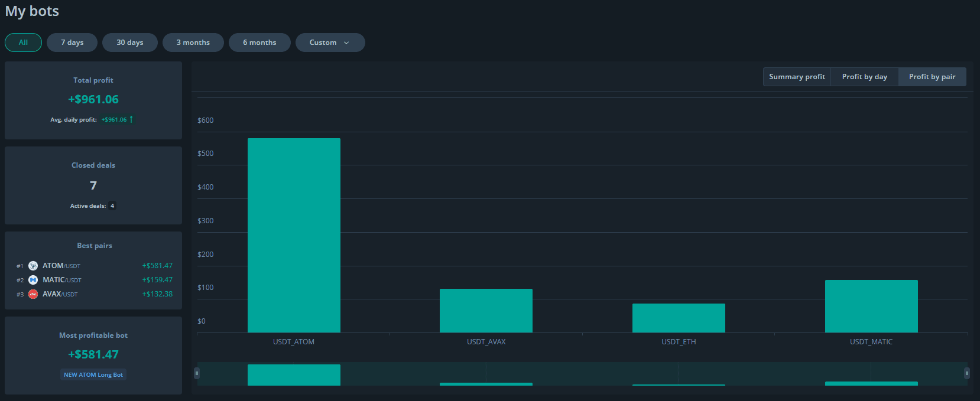Grab the left chart range slider handle
This screenshot has height=401, width=980.
coord(197,373)
